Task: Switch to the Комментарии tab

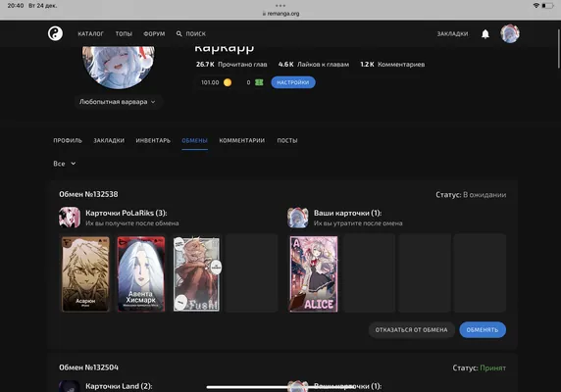Action: (242, 140)
